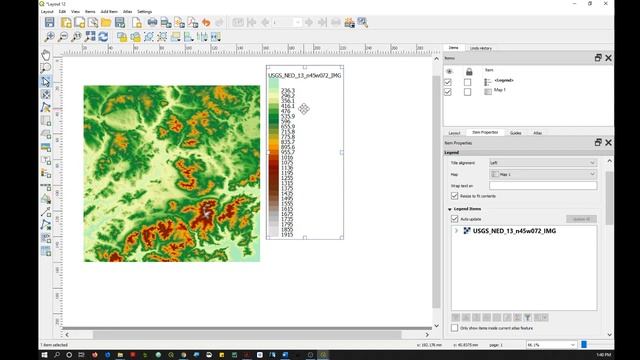
Task: Open the Edit menu
Action: tap(62, 11)
